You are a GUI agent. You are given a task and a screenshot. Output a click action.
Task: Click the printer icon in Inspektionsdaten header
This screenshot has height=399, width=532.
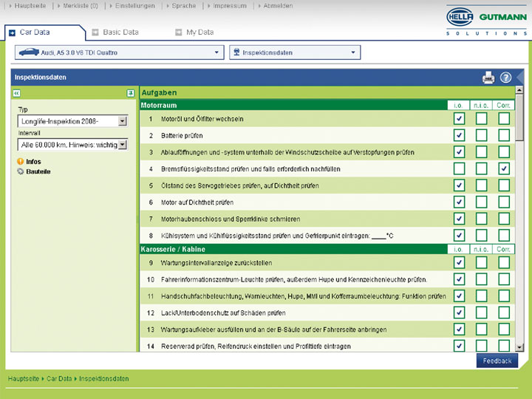click(x=488, y=77)
